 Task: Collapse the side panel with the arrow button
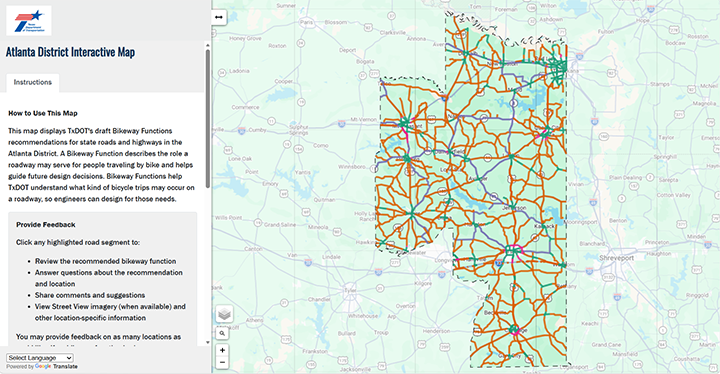pos(219,17)
